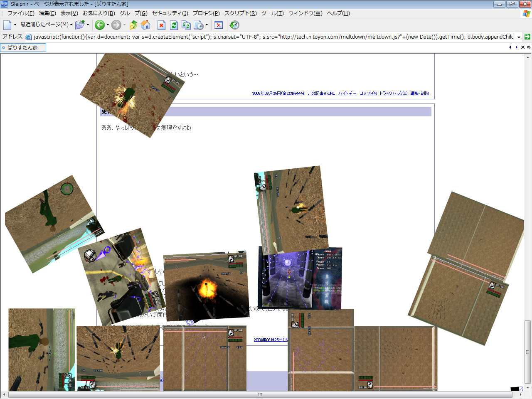The width and height of the screenshot is (532, 399).
Task: Go up one level with the folder arrow icon
Action: 133,25
